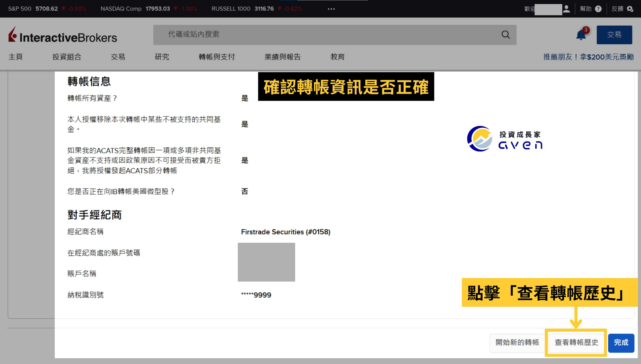Click the 轉帳所有資產？ label
The width and height of the screenshot is (641, 364).
[x=92, y=98]
